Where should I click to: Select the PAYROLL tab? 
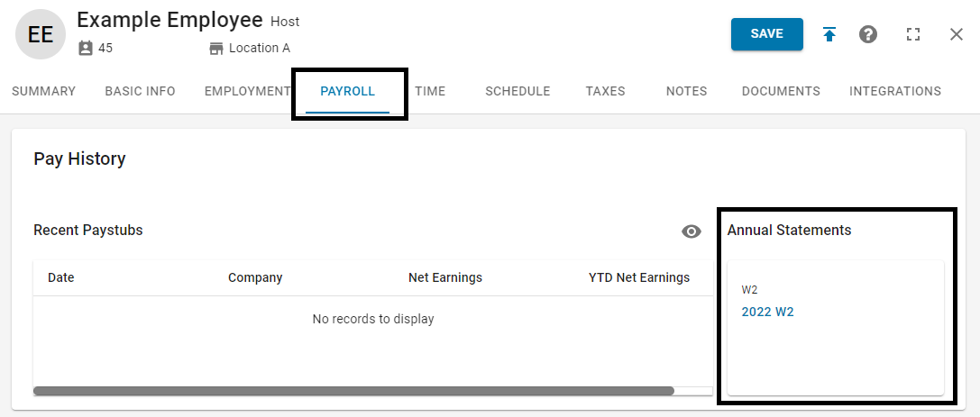tap(347, 91)
